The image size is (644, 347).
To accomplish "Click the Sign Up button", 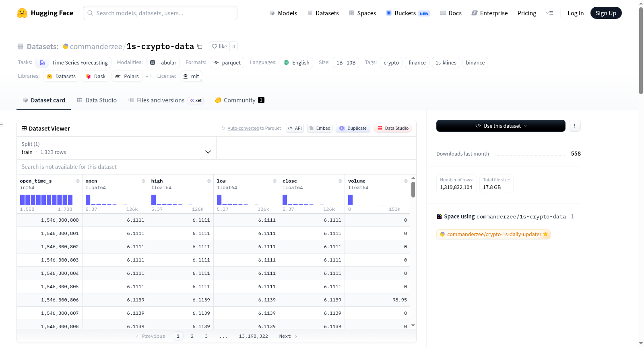I will tap(606, 13).
